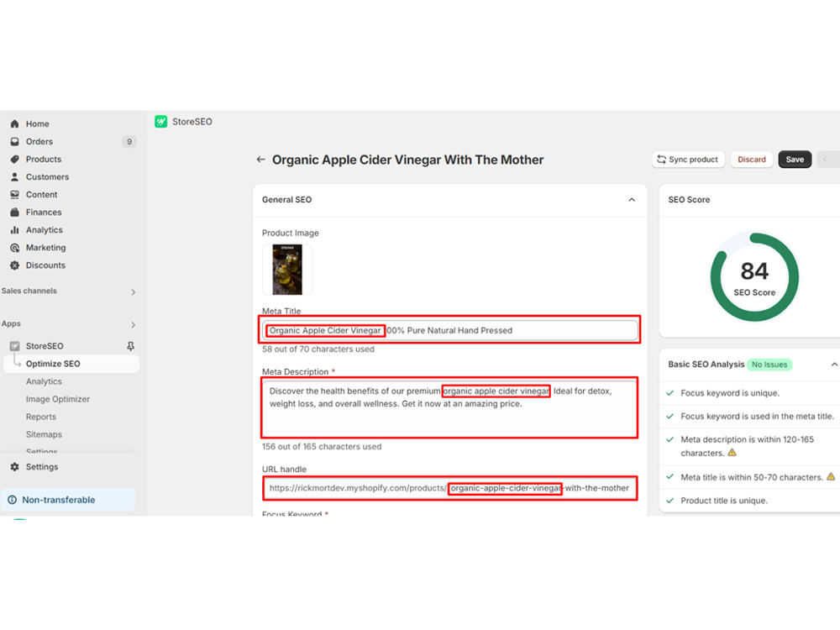
Task: Click 'Focus keyword is used in the meta title.'
Action: point(757,417)
